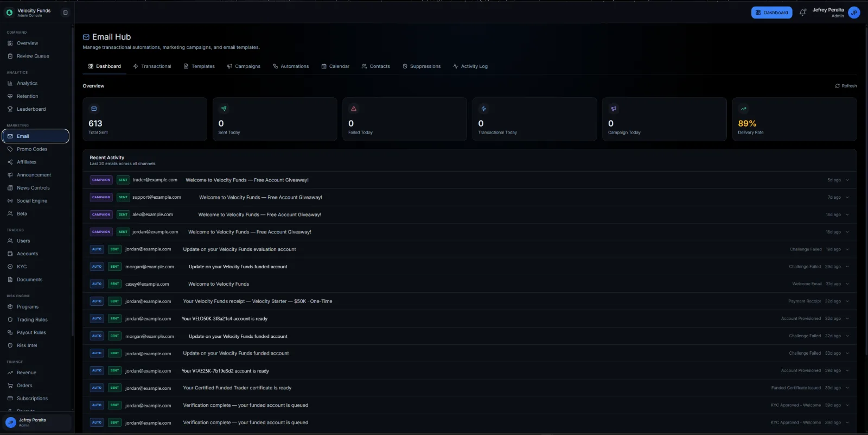Click the 613 Total Sent value
Screen dimensions: 868x435
pyautogui.click(x=95, y=124)
